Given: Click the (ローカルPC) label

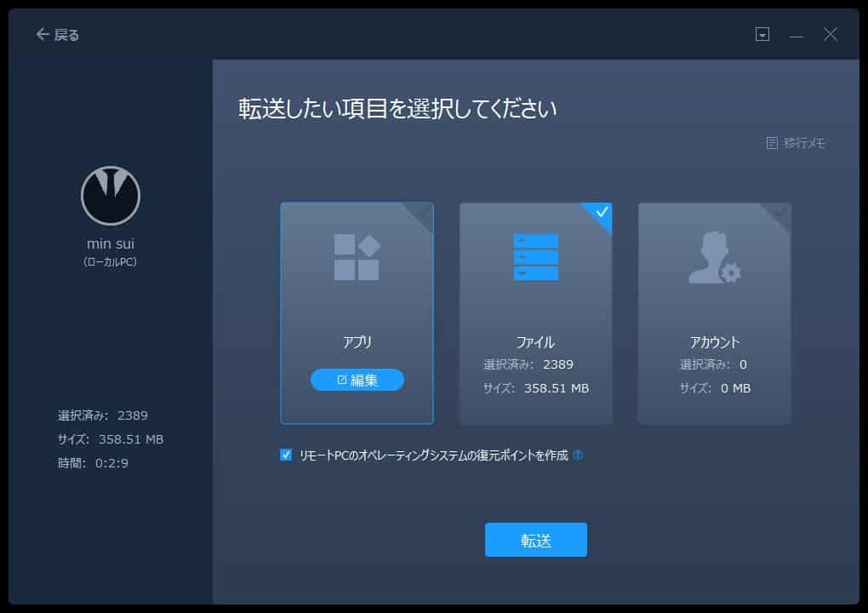Looking at the screenshot, I should [110, 262].
